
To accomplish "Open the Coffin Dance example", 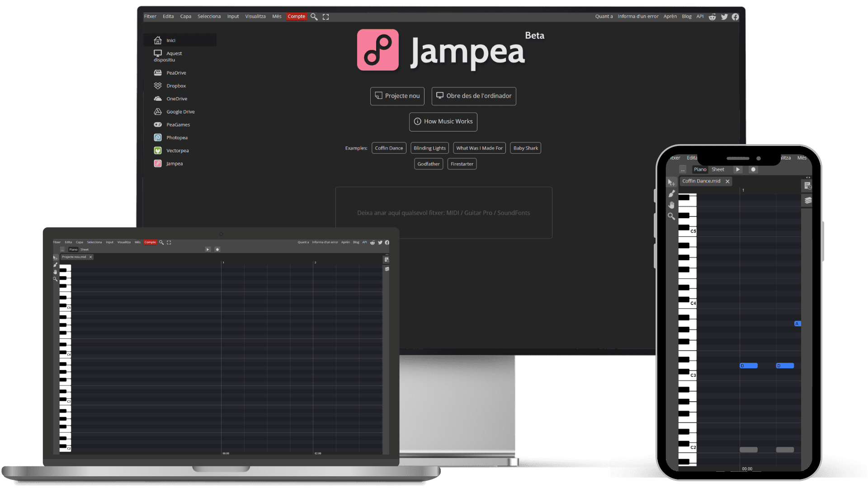I will (x=389, y=148).
